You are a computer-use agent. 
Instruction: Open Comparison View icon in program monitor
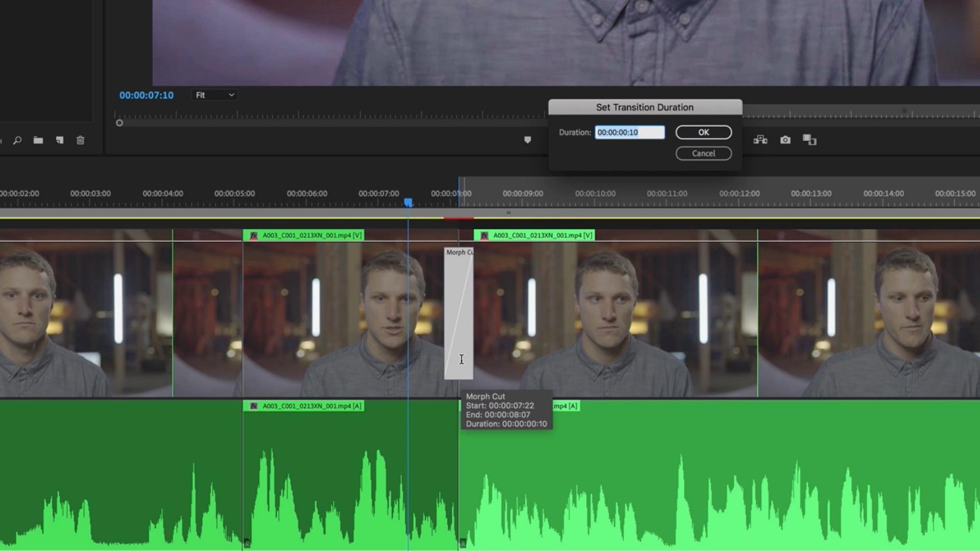click(x=810, y=140)
